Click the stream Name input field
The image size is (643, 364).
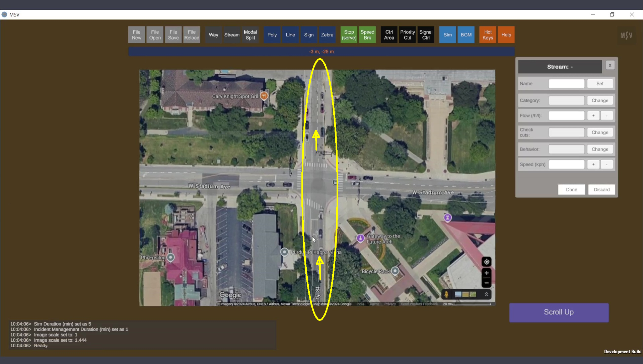point(566,84)
